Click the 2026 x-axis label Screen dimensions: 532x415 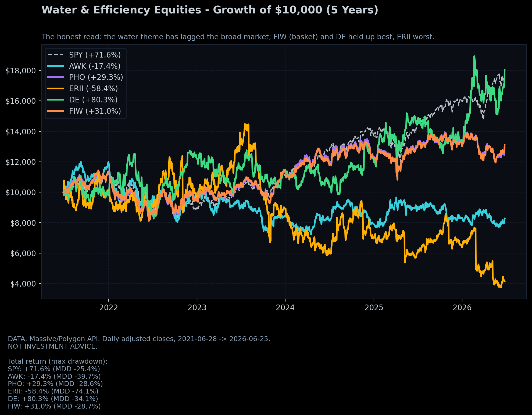pyautogui.click(x=462, y=308)
